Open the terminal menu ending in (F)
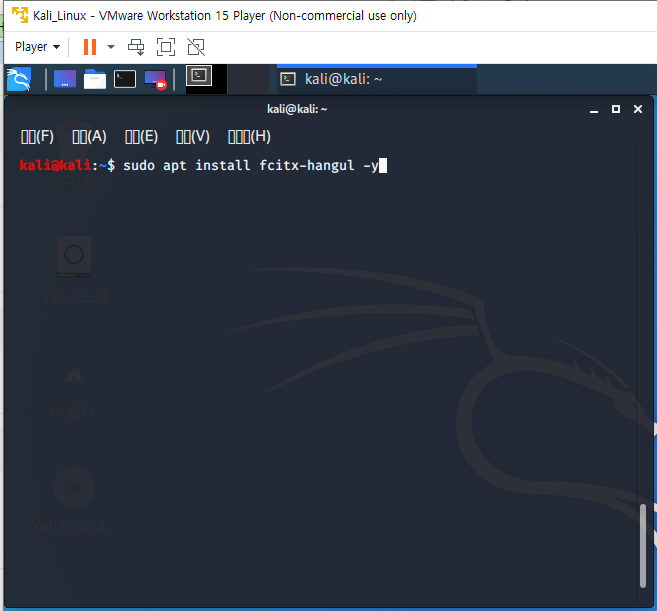The width and height of the screenshot is (657, 611). coord(37,137)
